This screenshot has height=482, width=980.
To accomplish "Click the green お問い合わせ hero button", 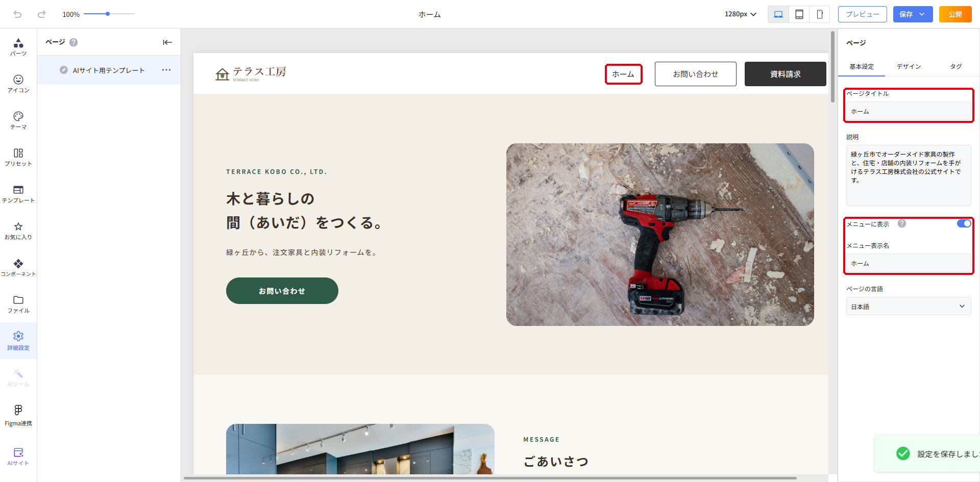I will point(282,291).
